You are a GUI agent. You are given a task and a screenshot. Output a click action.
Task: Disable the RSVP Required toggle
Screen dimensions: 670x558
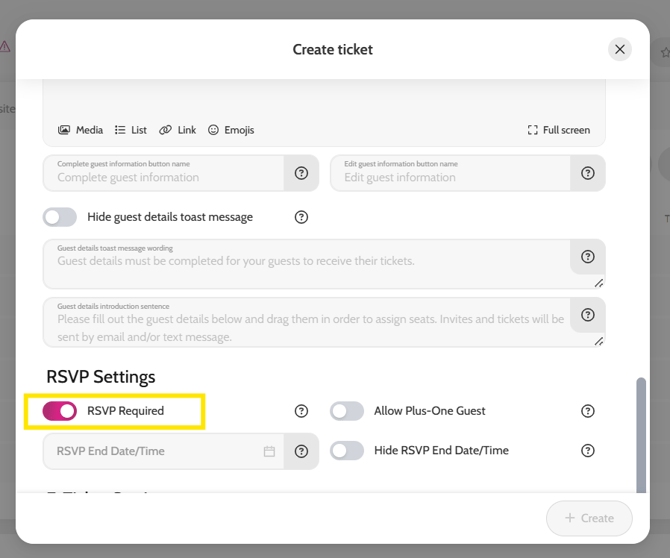click(x=60, y=411)
